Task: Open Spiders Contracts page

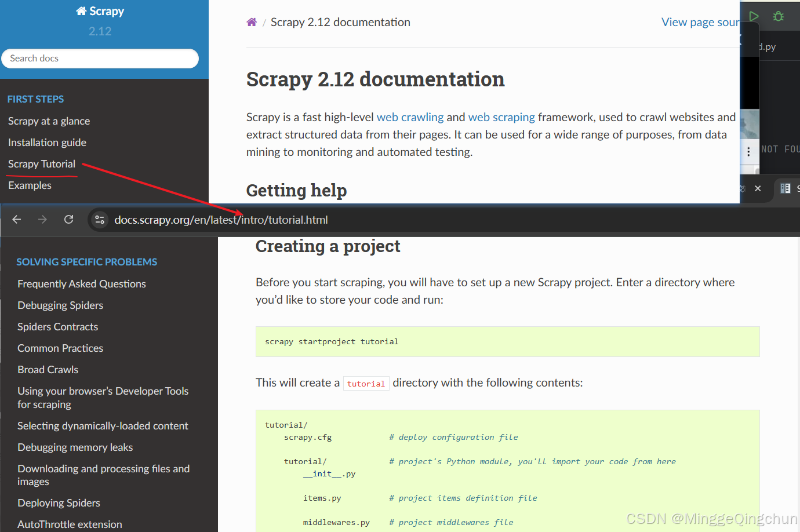Action: 58,327
